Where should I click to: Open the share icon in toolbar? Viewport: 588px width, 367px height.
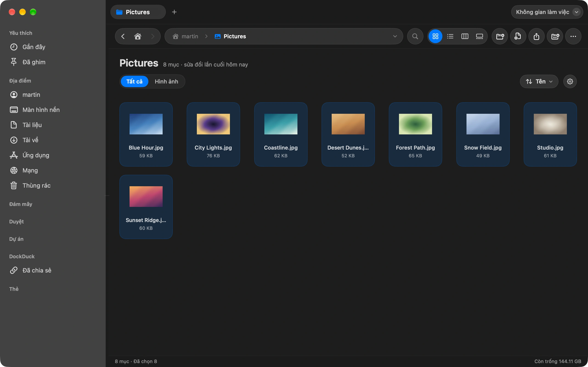(537, 36)
